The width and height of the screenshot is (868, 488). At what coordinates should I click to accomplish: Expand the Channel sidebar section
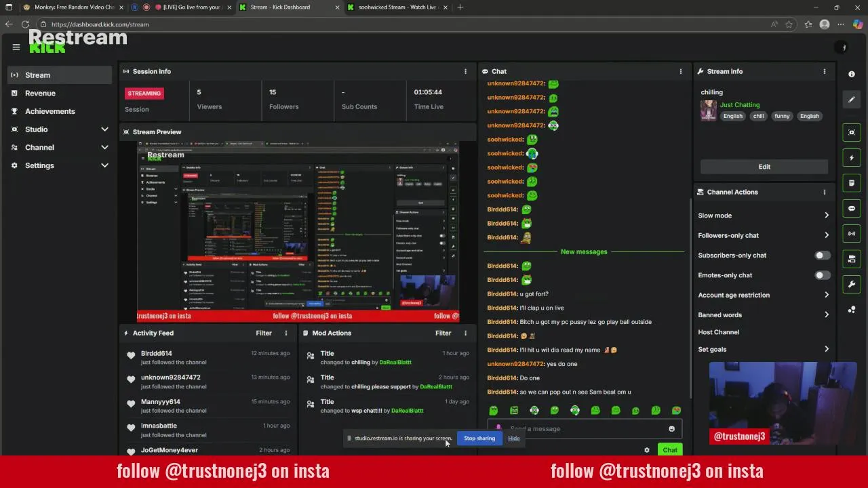point(104,147)
